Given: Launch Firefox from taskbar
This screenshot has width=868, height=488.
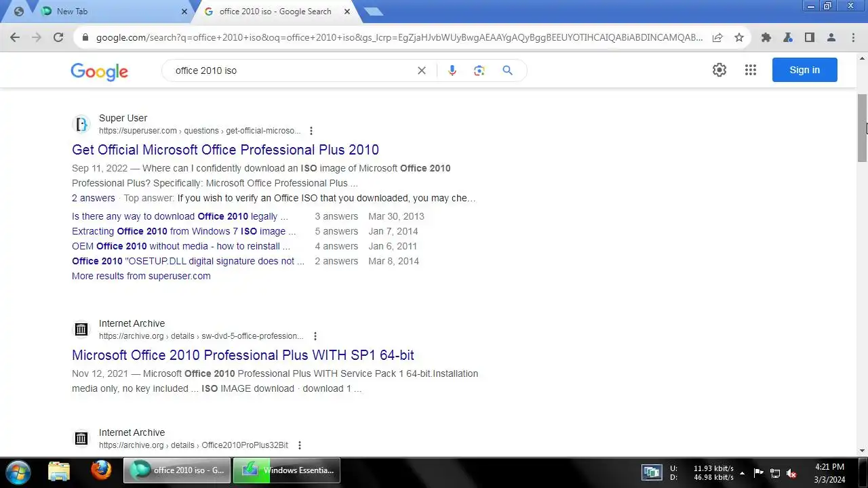Looking at the screenshot, I should point(101,470).
